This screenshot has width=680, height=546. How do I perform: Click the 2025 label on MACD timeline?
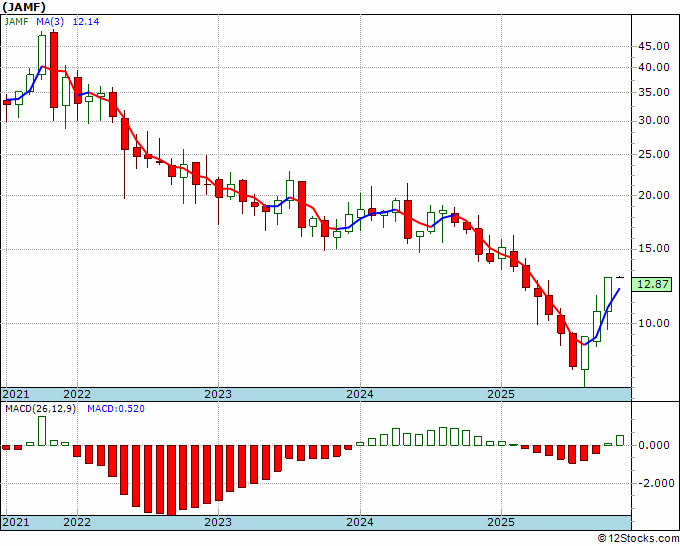tap(501, 522)
